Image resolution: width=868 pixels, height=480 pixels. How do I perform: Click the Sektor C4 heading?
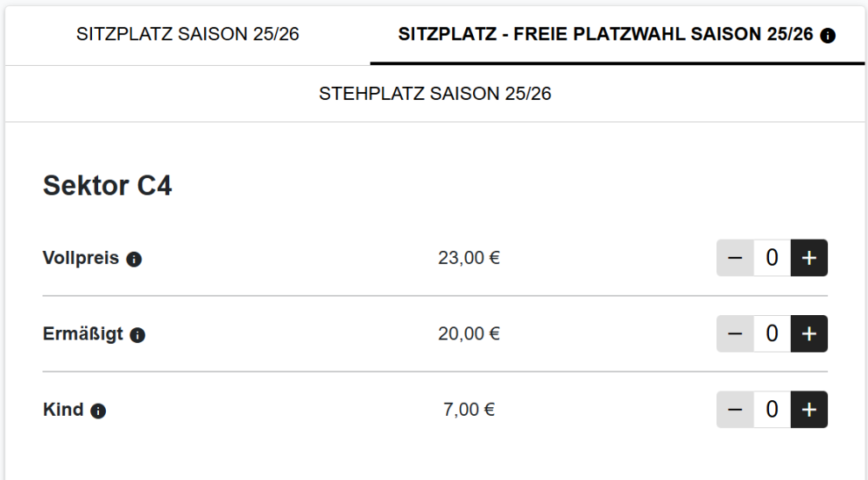click(x=108, y=186)
